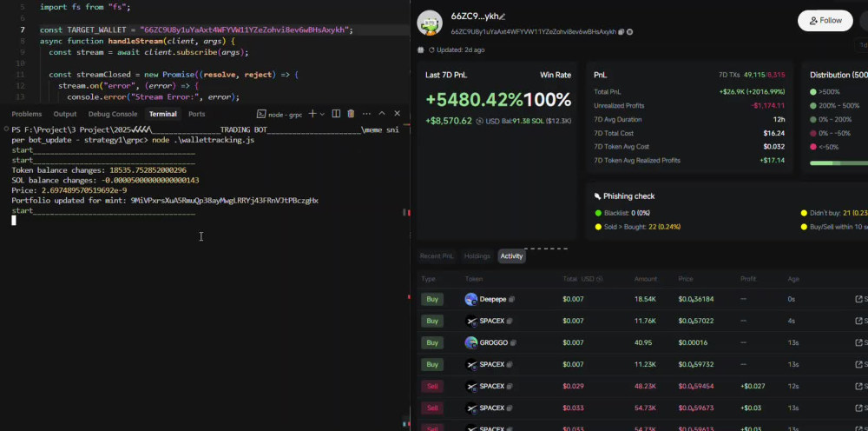Click the edit pencil beside 66ZC9...ykh name
The width and height of the screenshot is (868, 431).
coord(502,17)
